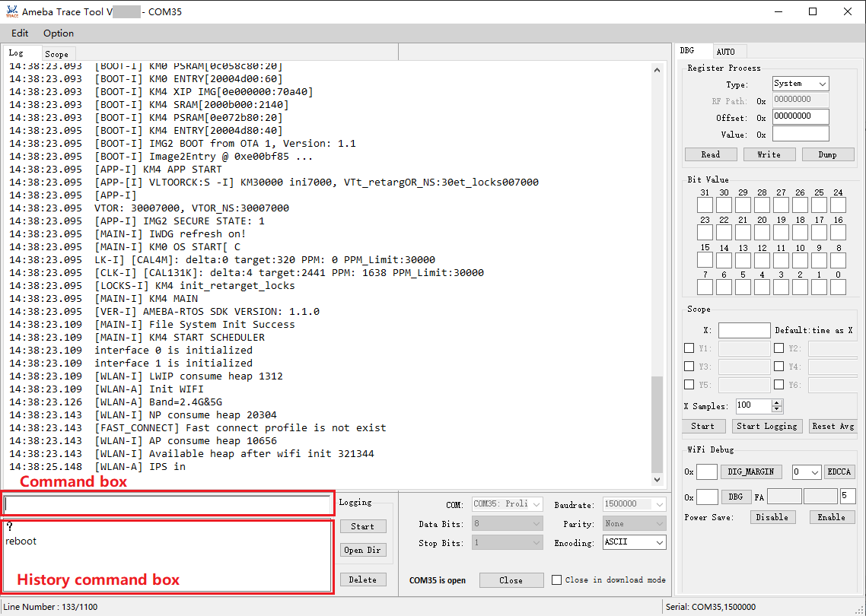Click into the command input box
Image resolution: width=866 pixels, height=616 pixels.
[167, 504]
